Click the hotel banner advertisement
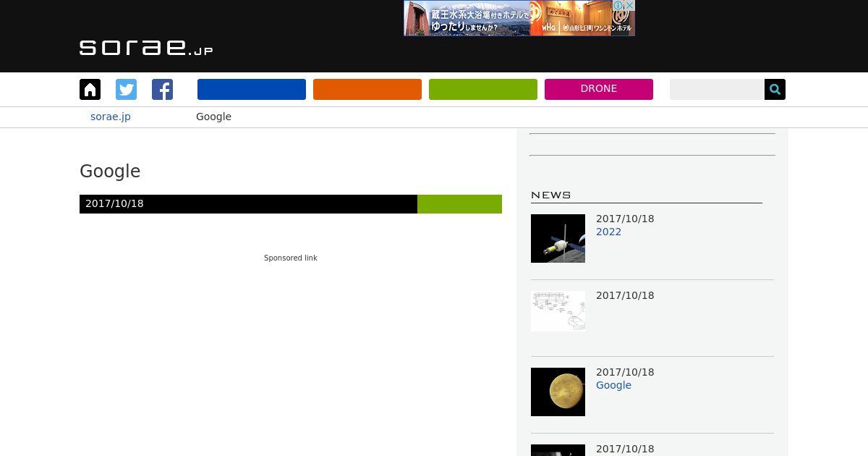 (x=519, y=18)
